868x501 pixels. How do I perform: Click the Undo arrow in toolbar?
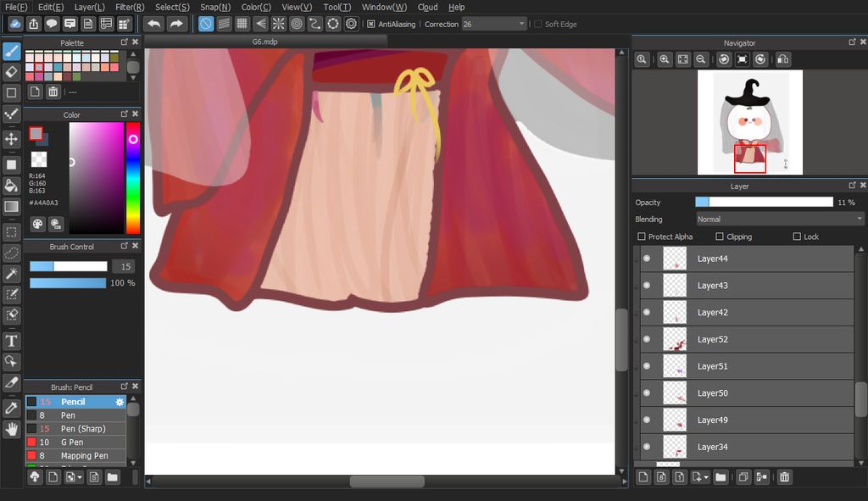154,24
